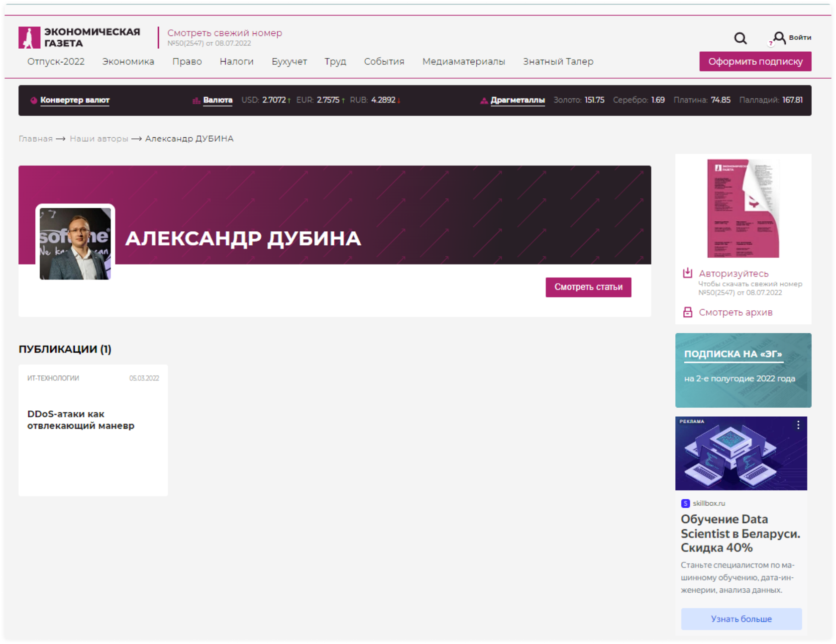The height and width of the screenshot is (644, 836).
Task: Click the archive icon beside Смотреть архив
Action: click(688, 312)
